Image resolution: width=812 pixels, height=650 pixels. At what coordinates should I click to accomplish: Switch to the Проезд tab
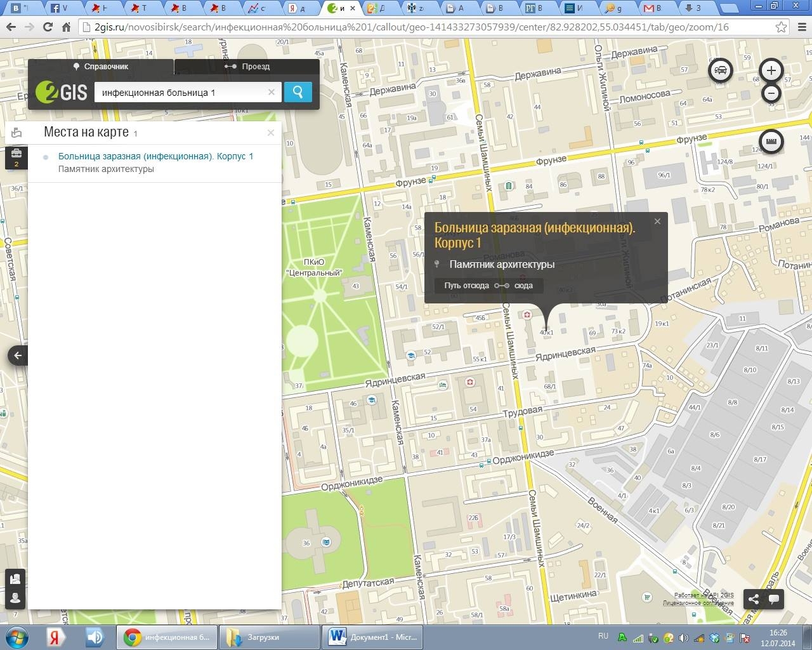coord(247,67)
